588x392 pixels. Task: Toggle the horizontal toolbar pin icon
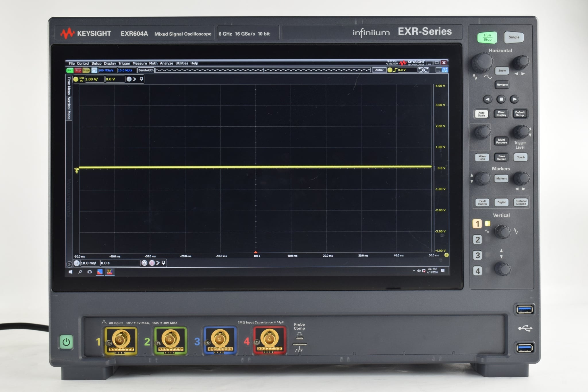tap(164, 263)
